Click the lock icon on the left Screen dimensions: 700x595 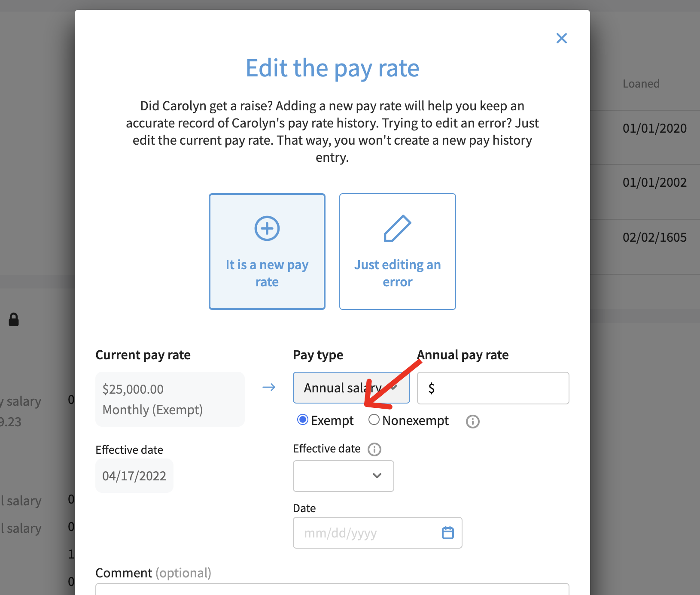14,320
